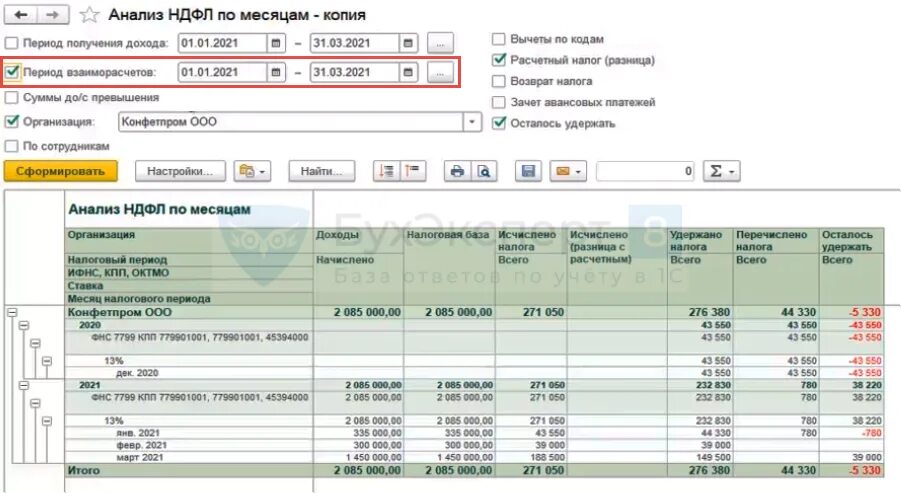901x493 pixels.
Task: Open the Организация dropdown list
Action: tap(472, 122)
